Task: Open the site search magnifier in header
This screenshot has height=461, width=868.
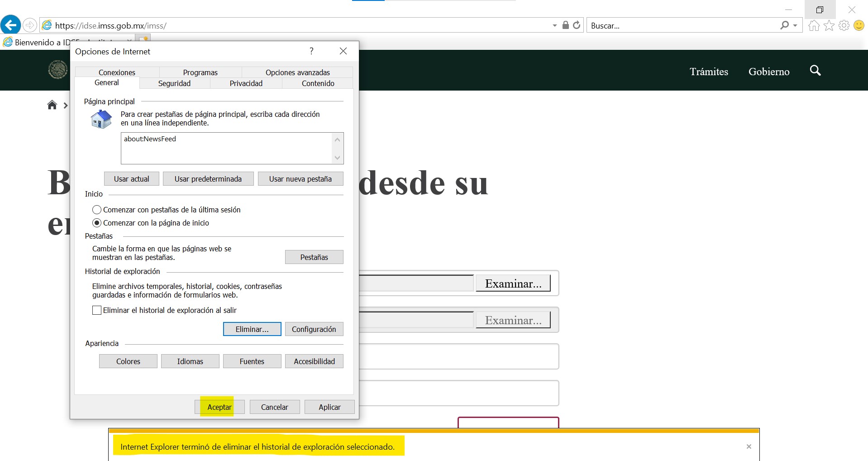Action: click(815, 70)
